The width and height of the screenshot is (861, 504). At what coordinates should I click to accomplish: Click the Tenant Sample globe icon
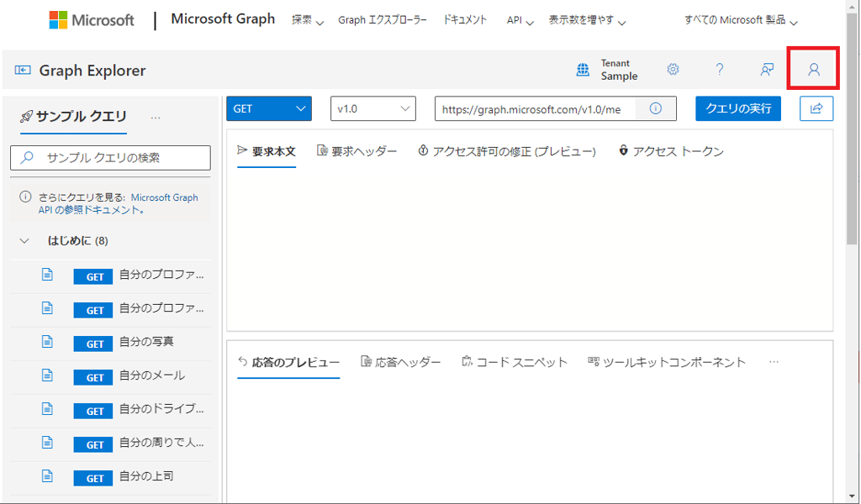click(x=583, y=70)
